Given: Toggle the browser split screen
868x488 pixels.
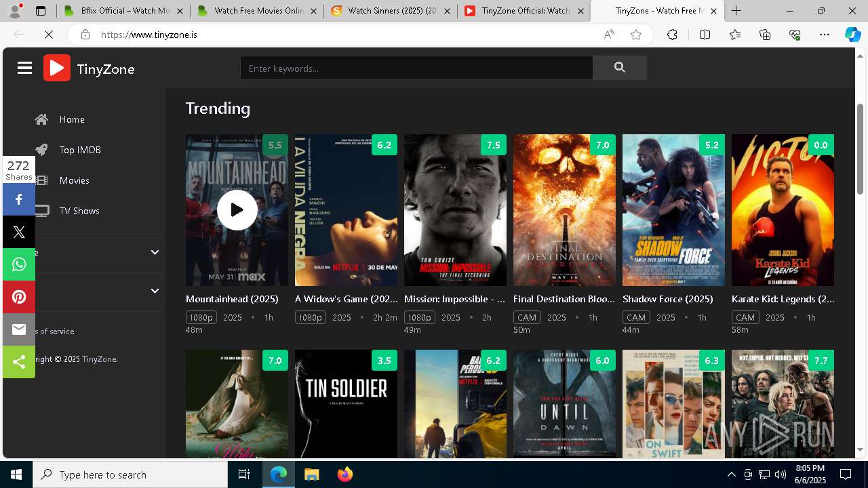Looking at the screenshot, I should 705,35.
